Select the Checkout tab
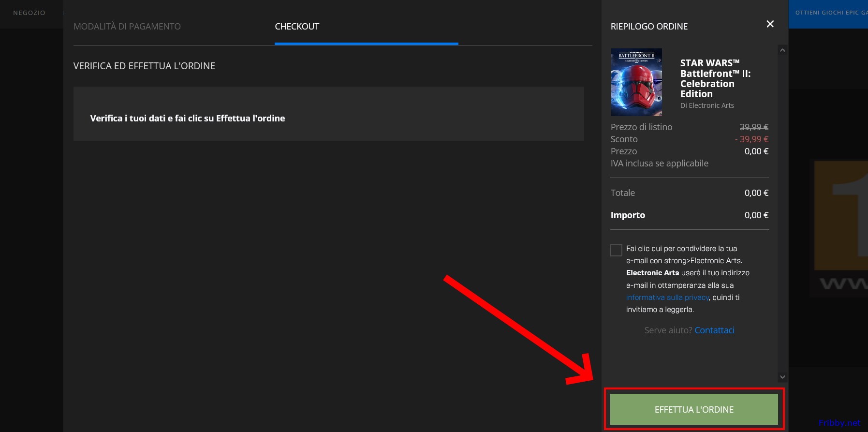The width and height of the screenshot is (868, 432). coord(297,27)
